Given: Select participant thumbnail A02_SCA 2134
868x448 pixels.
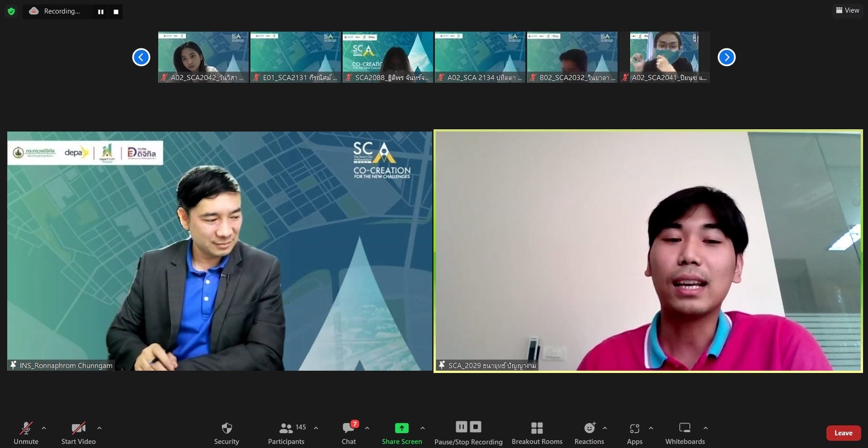Looking at the screenshot, I should point(480,57).
